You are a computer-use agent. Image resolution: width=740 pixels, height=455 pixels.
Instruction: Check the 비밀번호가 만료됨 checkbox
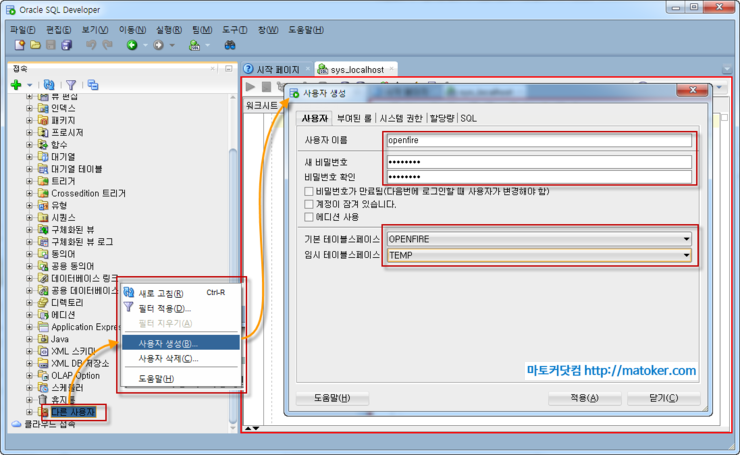(x=309, y=191)
